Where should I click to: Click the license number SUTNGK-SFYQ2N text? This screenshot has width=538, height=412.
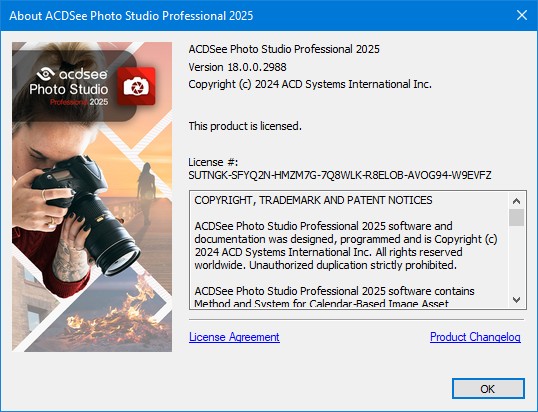[340, 175]
